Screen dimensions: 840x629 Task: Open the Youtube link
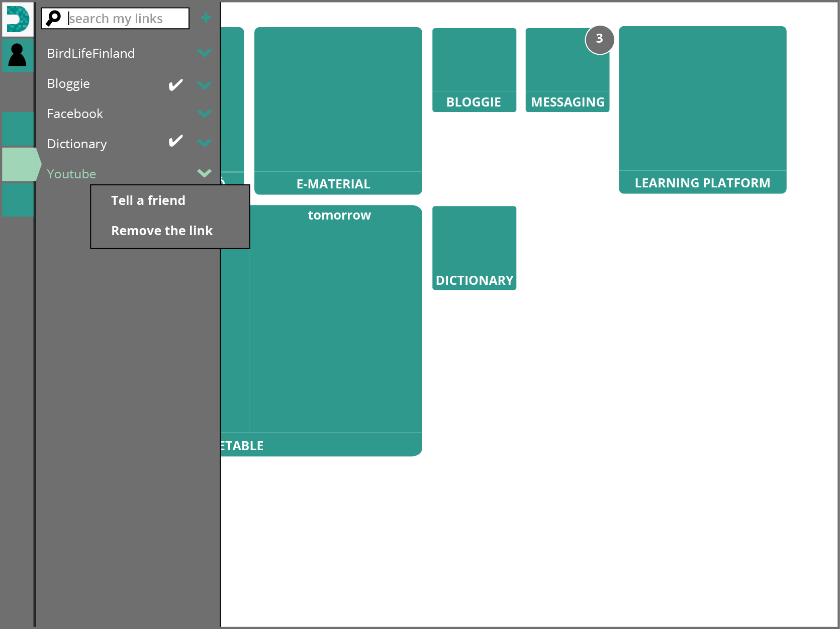71,174
